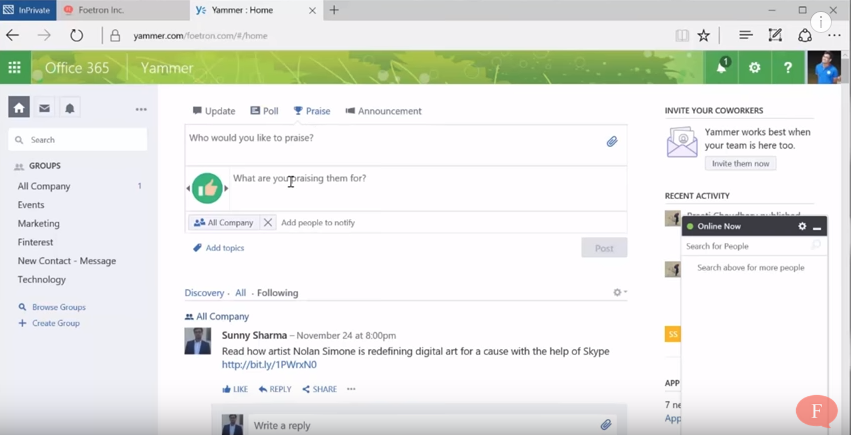Open Sunny Sharma's profile name link
Screen dimensions: 851x435
(254, 335)
